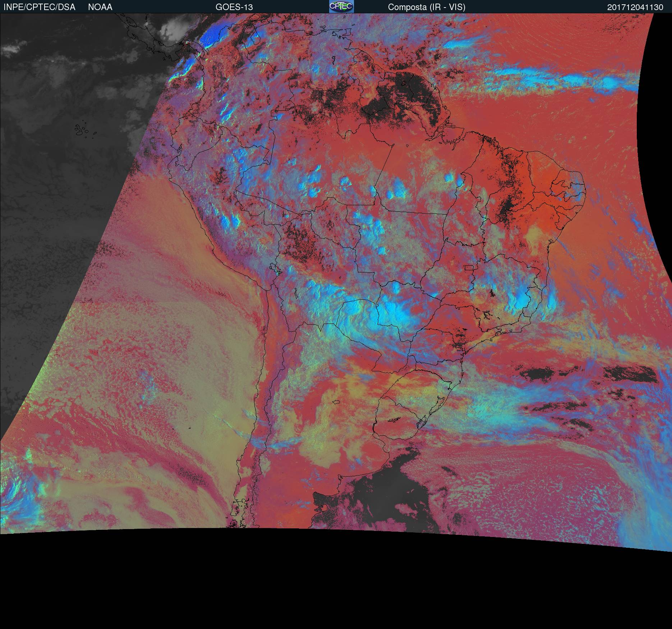
Task: Select the 201712041130 timestamp
Action: tap(635, 7)
